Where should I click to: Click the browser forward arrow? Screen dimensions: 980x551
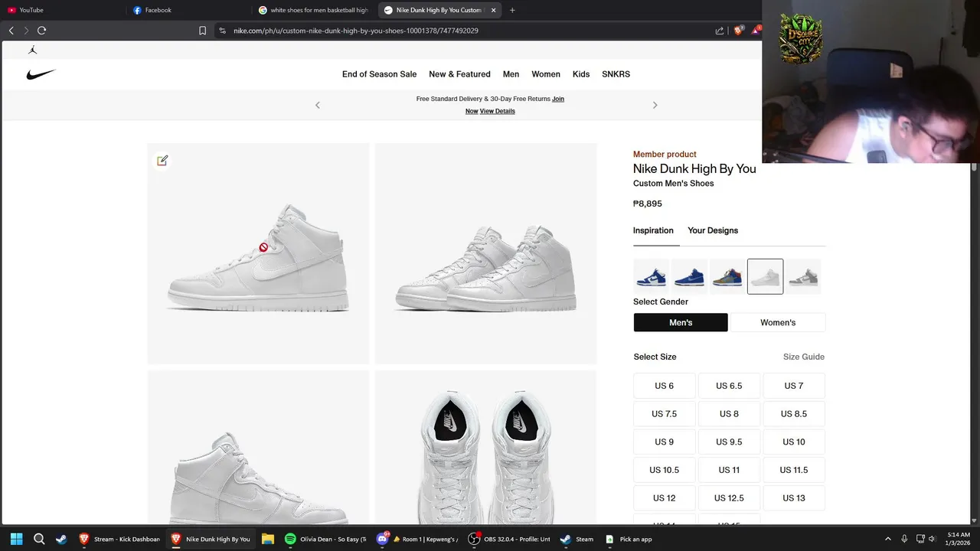click(x=26, y=31)
